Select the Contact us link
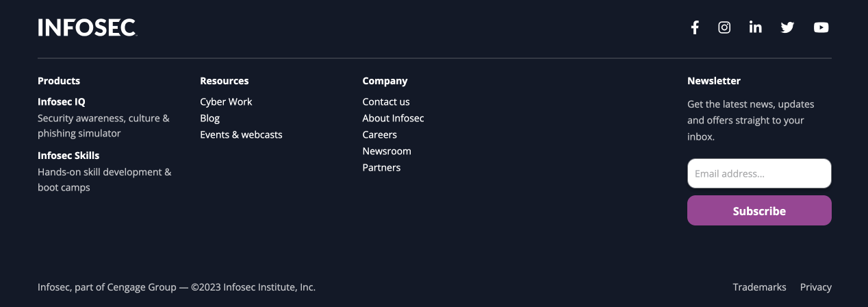Image resolution: width=868 pixels, height=307 pixels. coord(386,101)
